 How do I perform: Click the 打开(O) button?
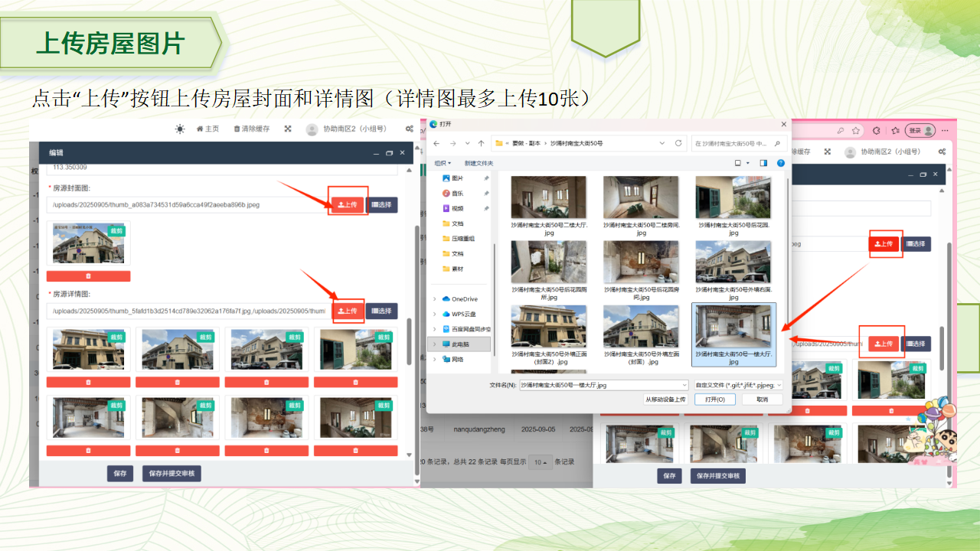[x=714, y=399]
